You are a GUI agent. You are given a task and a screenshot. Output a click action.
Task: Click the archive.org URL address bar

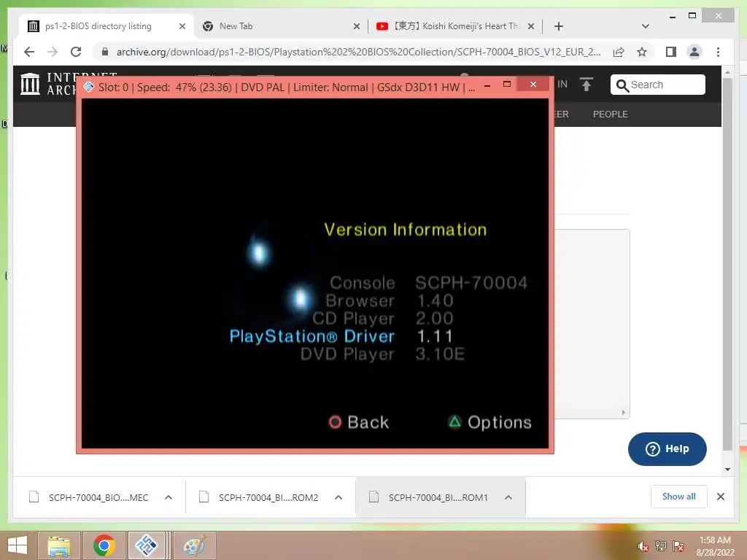pyautogui.click(x=358, y=52)
